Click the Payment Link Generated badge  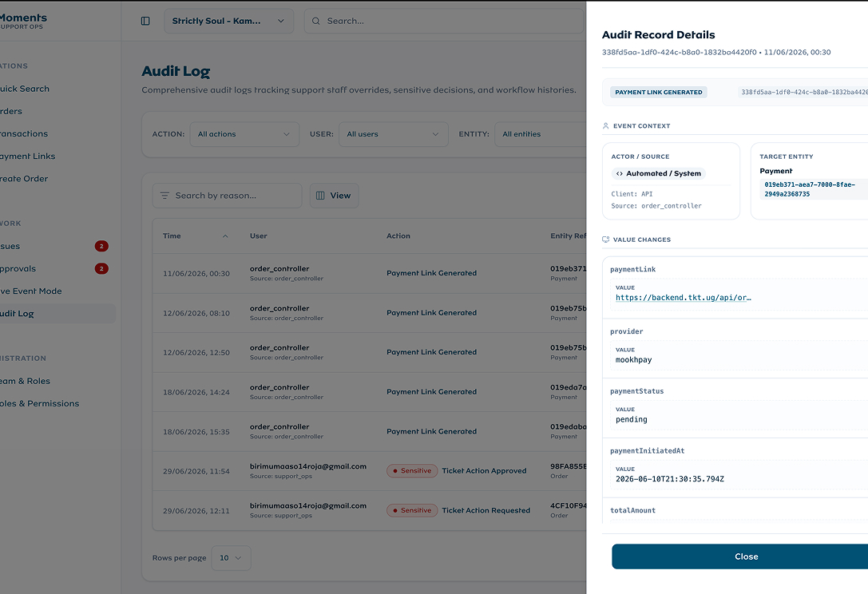(x=659, y=93)
